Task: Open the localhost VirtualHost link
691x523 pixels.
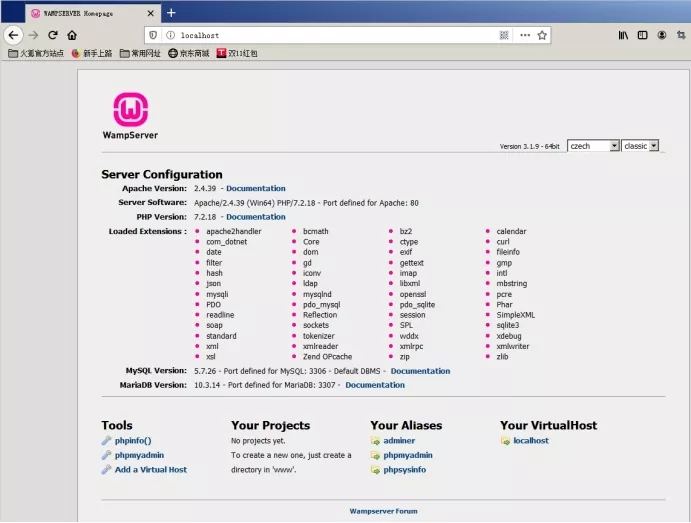Action: click(x=531, y=441)
